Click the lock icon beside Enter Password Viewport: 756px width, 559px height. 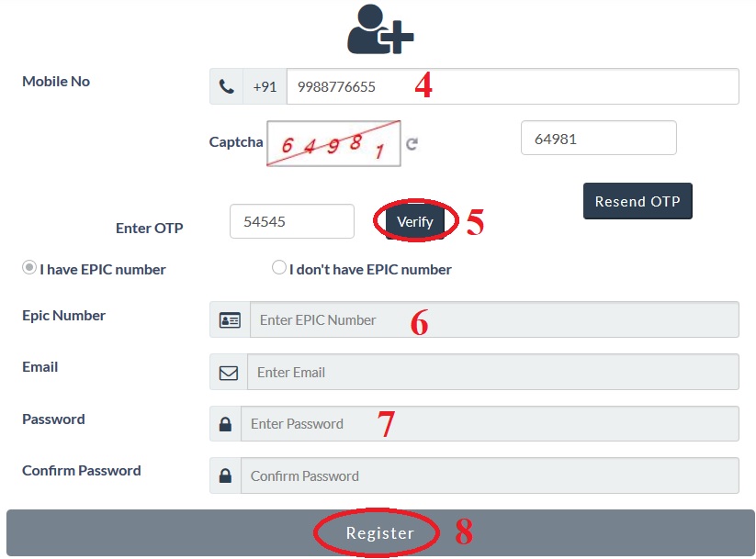coord(225,424)
